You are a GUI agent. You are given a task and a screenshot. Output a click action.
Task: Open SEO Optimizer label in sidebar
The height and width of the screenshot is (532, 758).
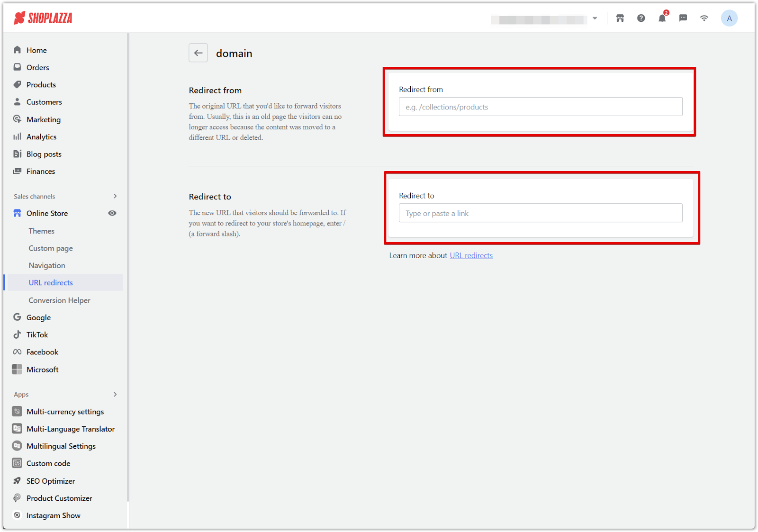tap(51, 481)
